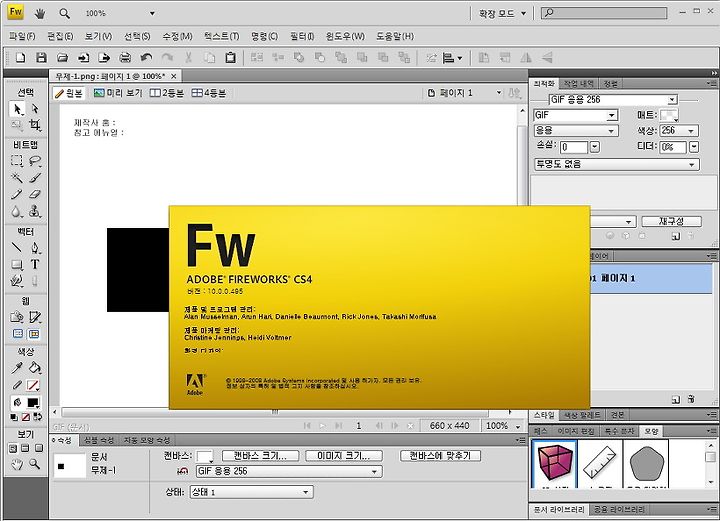Viewport: 720px width, 521px height.
Task: Click the Save toolbar icon
Action: click(41, 57)
